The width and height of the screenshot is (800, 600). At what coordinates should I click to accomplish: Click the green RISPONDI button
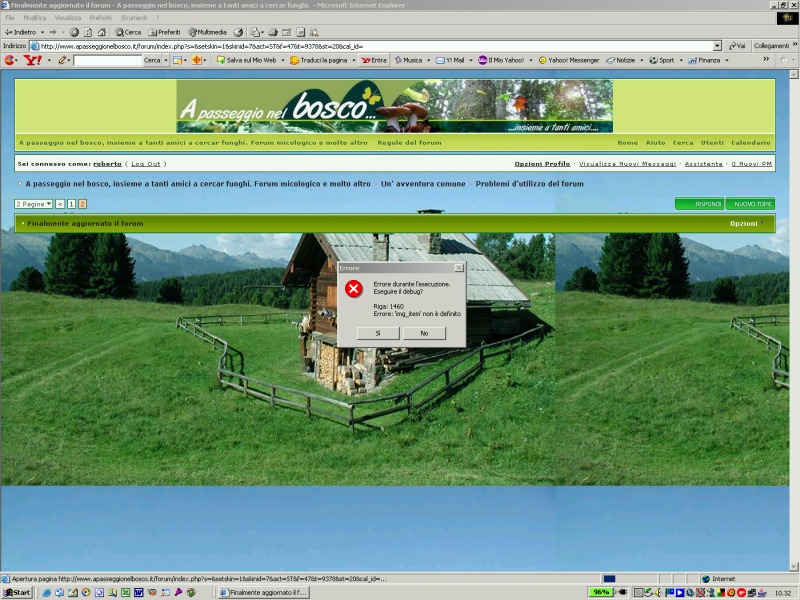pos(700,204)
